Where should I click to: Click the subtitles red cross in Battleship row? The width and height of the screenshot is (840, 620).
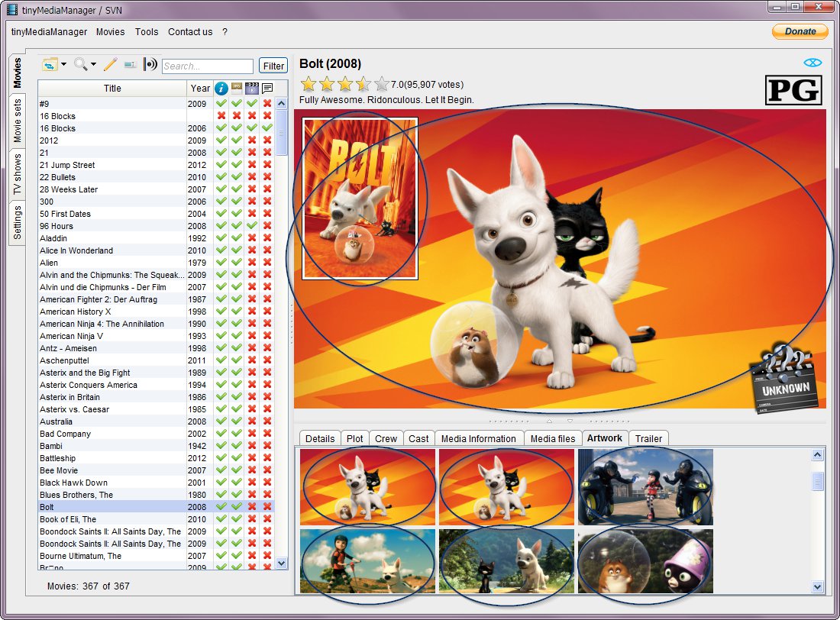[267, 457]
